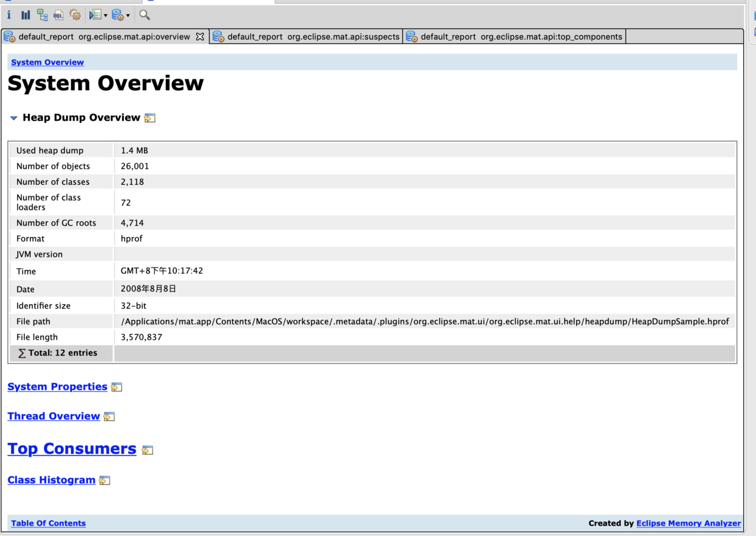This screenshot has width=756, height=536.
Task: Open the Table Of Contents link
Action: click(x=48, y=523)
